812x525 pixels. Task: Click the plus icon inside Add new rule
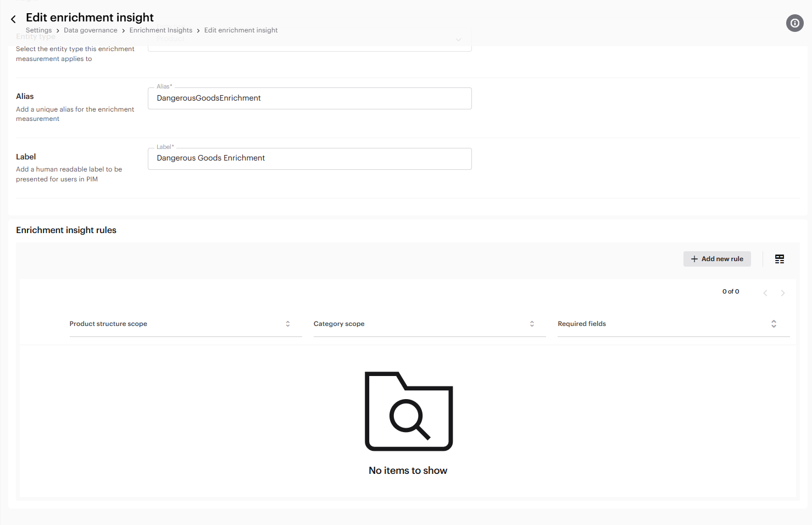[x=694, y=258]
